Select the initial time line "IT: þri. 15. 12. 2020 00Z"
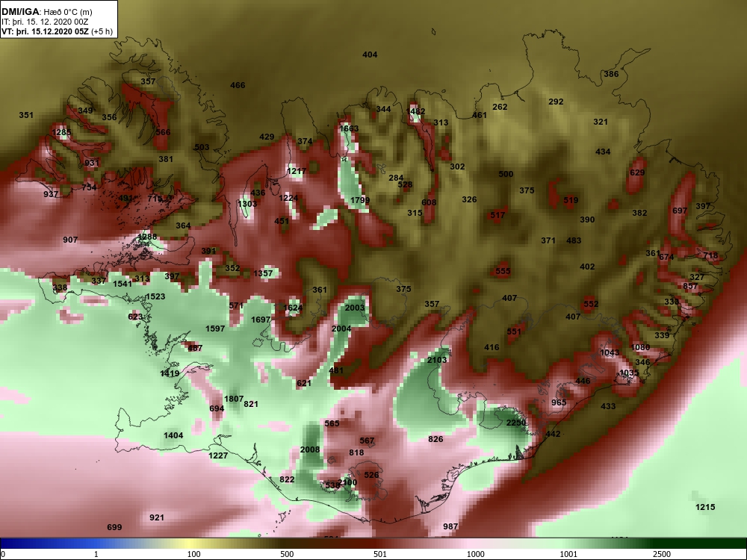The image size is (747, 560). pyautogui.click(x=45, y=22)
